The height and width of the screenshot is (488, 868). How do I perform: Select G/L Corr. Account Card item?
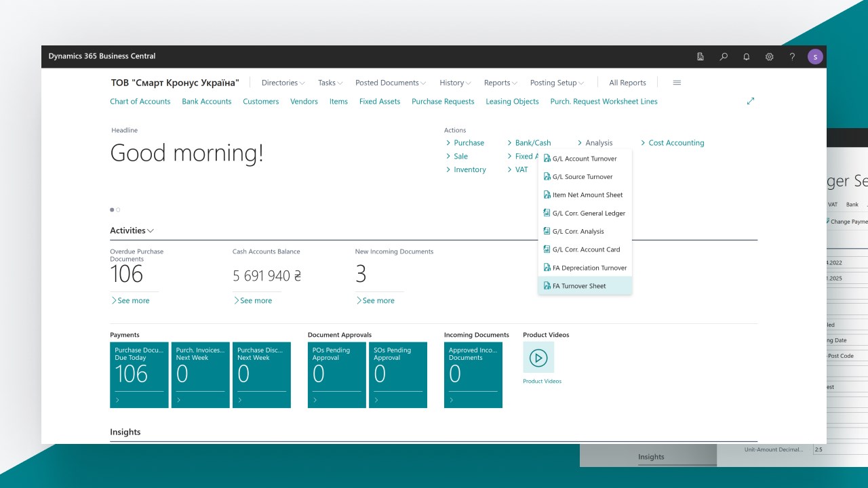coord(585,249)
